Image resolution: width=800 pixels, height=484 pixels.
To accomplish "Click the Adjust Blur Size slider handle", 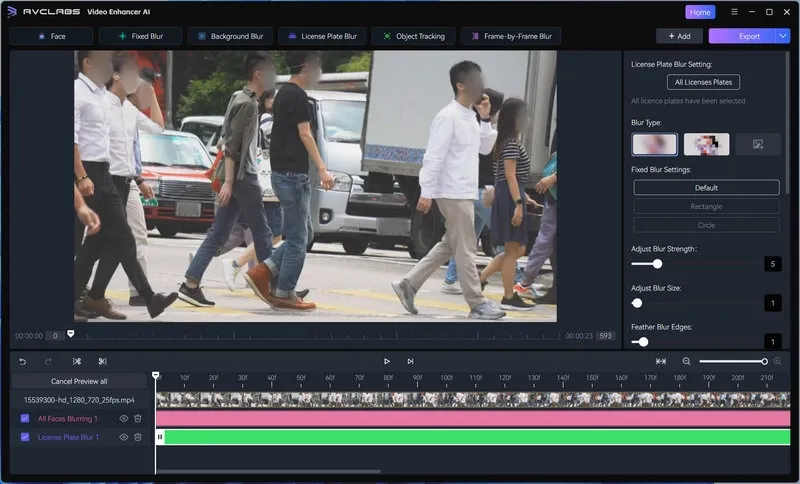I will click(x=637, y=303).
